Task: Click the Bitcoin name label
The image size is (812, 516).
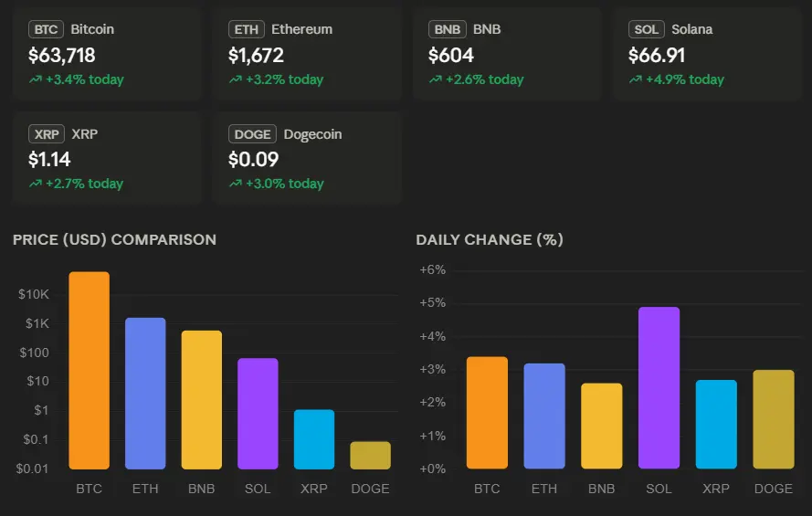Action: 92,29
